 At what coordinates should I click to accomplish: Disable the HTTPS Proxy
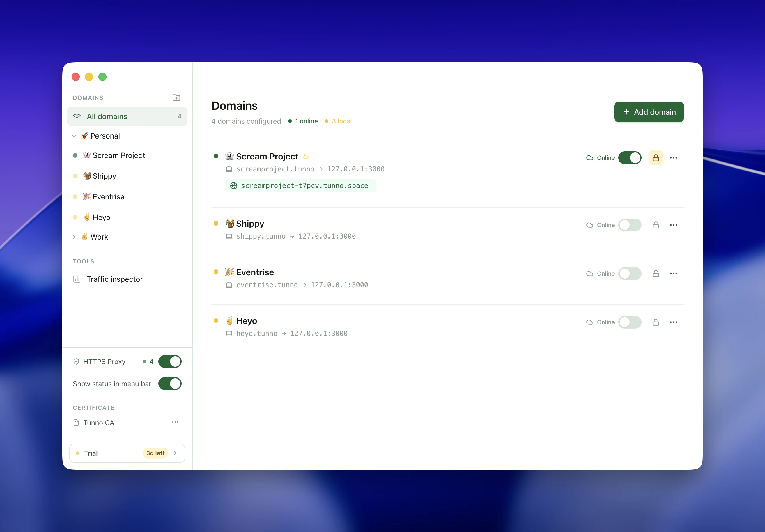[x=170, y=361]
